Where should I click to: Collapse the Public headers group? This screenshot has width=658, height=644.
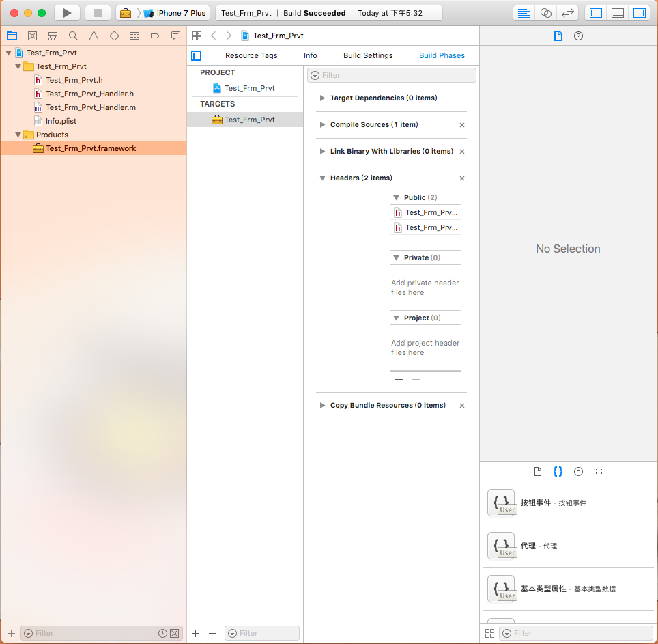pyautogui.click(x=396, y=198)
